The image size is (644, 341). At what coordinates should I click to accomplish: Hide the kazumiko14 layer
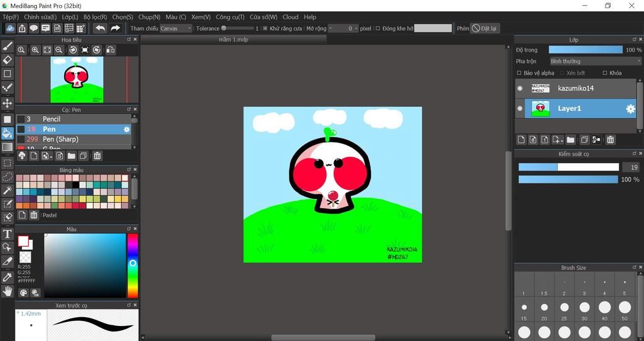click(x=520, y=88)
